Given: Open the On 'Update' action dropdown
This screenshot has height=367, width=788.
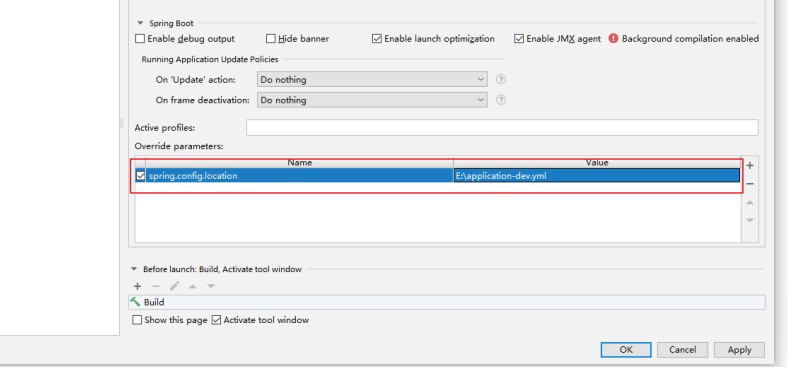Looking at the screenshot, I should [372, 79].
